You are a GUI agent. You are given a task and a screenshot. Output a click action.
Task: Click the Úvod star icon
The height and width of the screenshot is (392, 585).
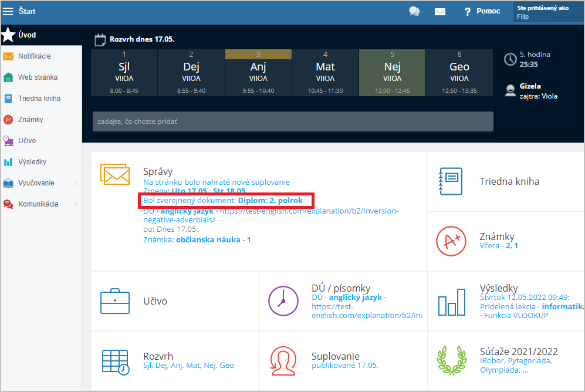click(8, 35)
